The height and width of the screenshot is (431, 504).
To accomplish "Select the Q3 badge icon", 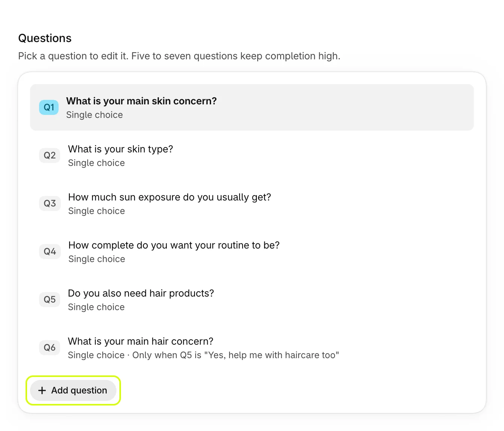I will pos(50,203).
